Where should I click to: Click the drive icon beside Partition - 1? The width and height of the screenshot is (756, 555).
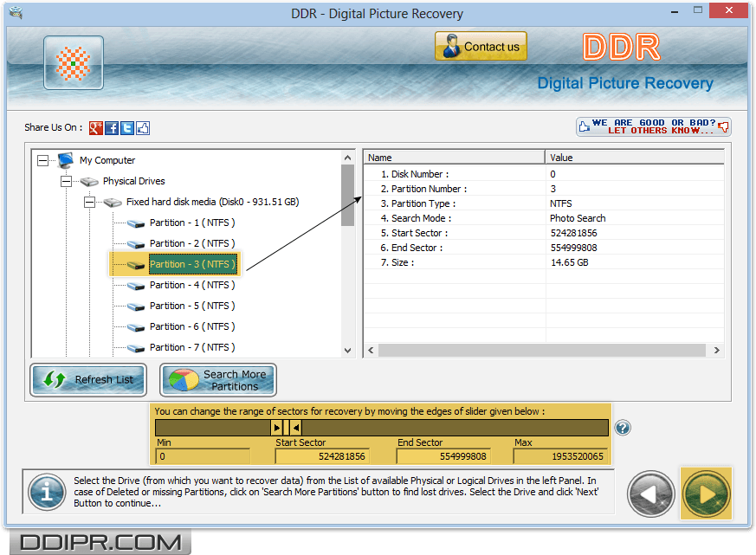136,223
